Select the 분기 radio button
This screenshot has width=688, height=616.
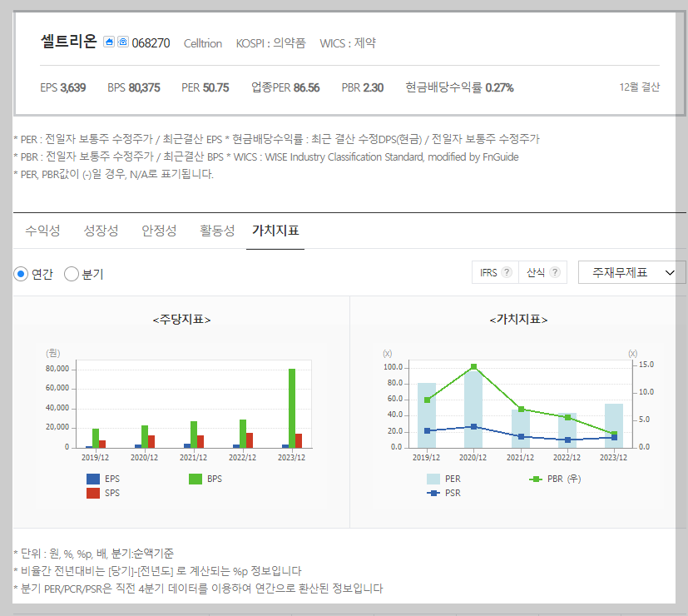71,275
